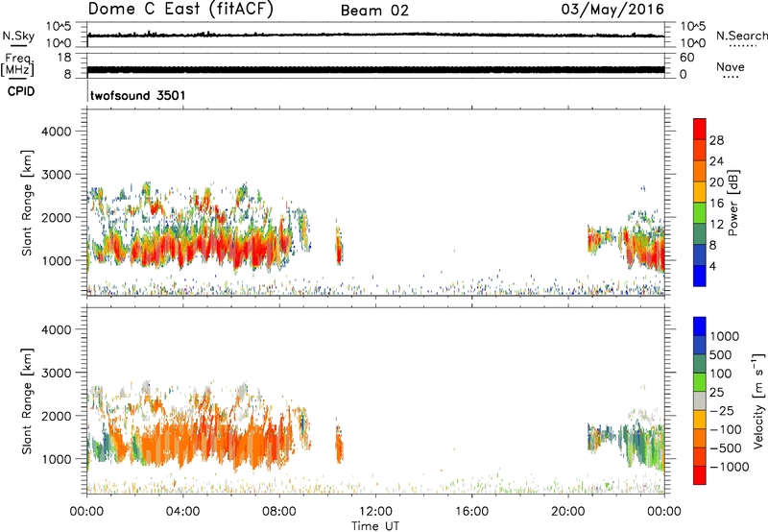The width and height of the screenshot is (768, 532).
Task: Click the '4000' tick on power panel axis
Action: (x=56, y=132)
